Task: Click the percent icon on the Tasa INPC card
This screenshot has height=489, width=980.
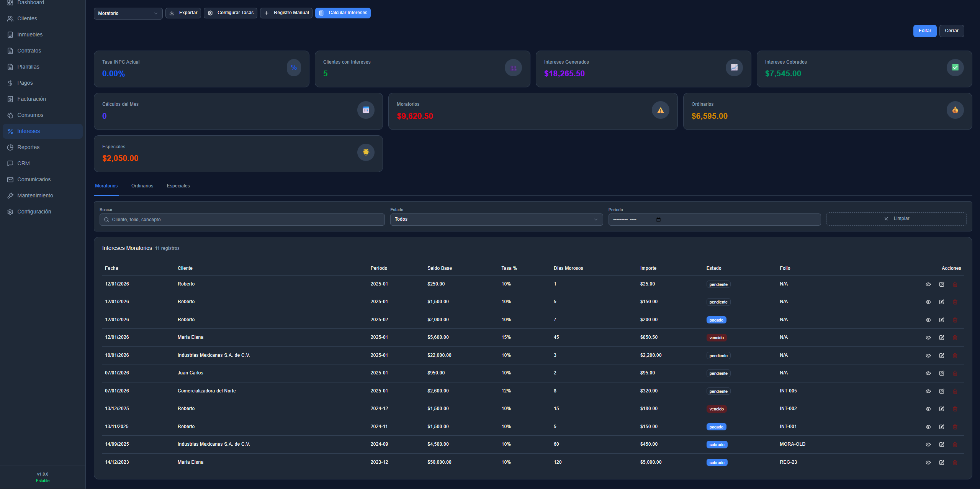Action: [x=294, y=68]
